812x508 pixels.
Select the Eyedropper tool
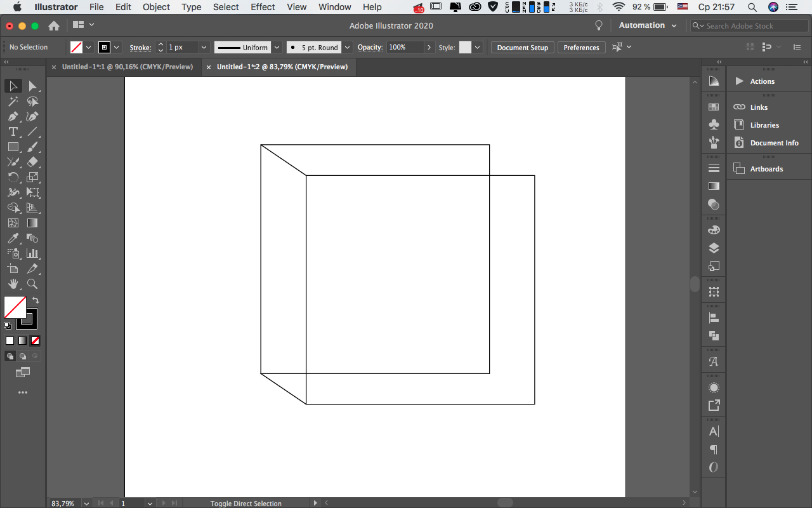[x=13, y=238]
